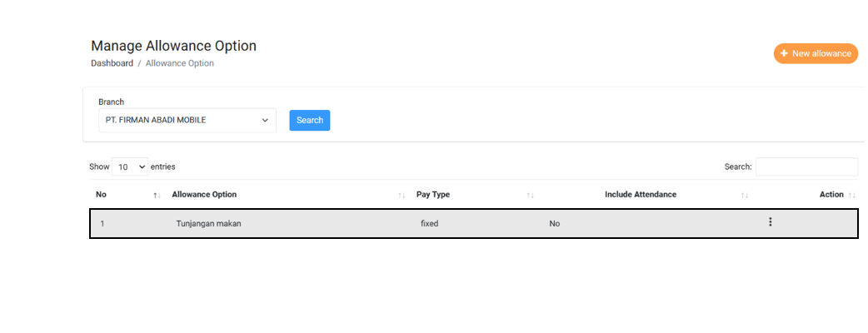The height and width of the screenshot is (333, 868).
Task: Focus the table Search input field
Action: click(806, 166)
